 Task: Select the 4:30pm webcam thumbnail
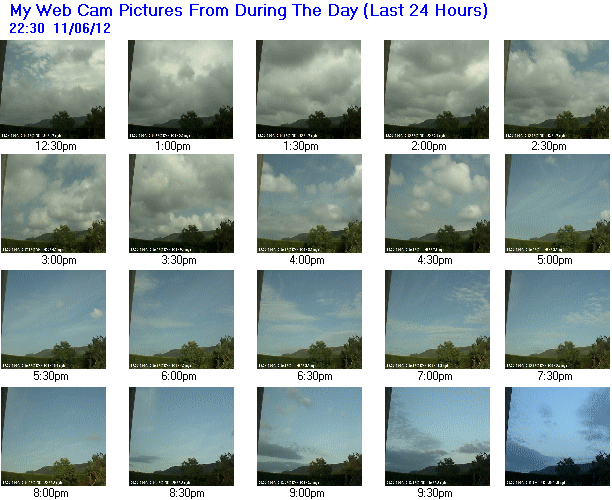[438, 203]
